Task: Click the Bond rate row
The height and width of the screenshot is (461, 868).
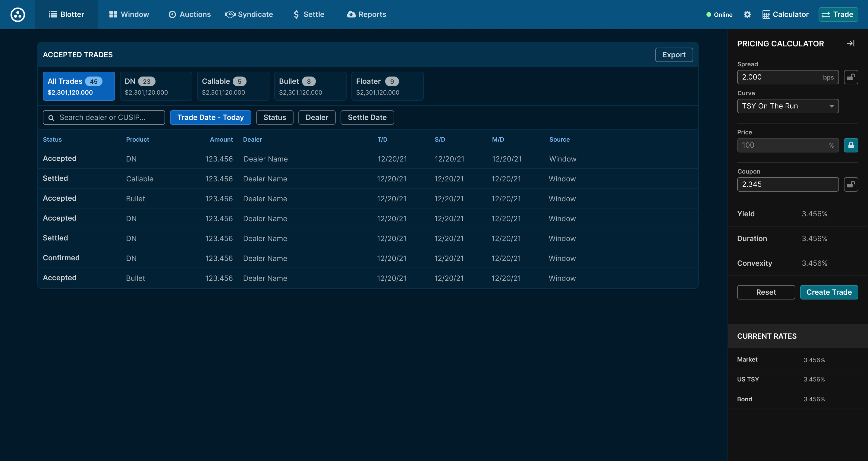Action: (797, 399)
